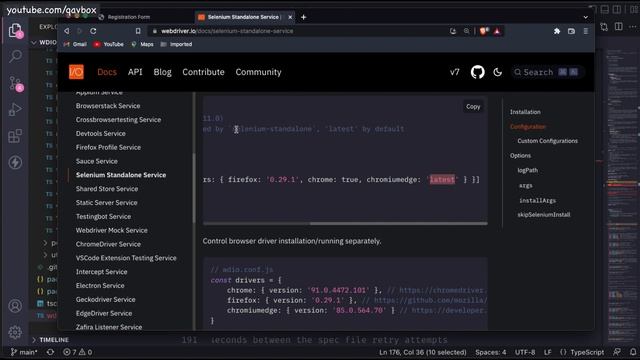Click the main* git branch indicator
The height and width of the screenshot is (360, 640).
tap(24, 352)
